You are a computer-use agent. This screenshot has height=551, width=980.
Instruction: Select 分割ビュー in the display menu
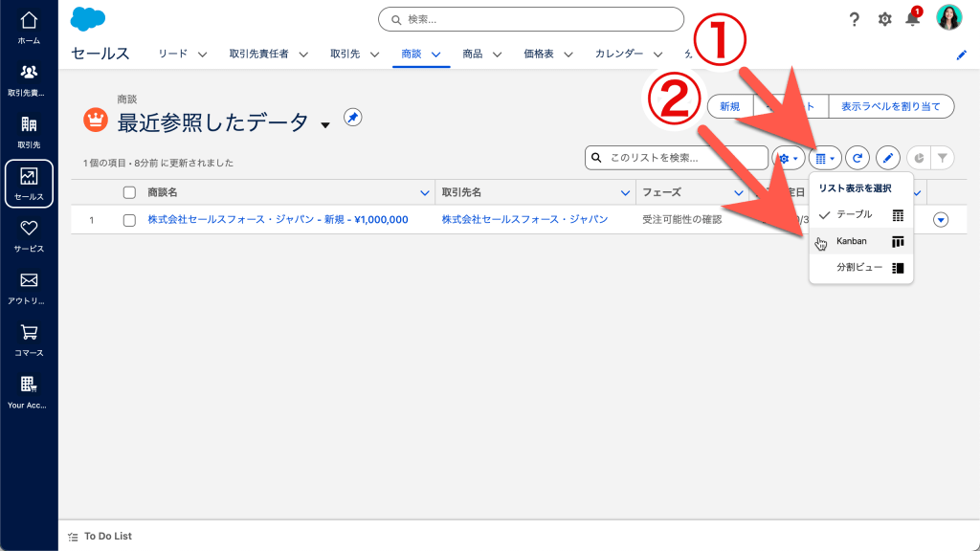click(x=860, y=268)
